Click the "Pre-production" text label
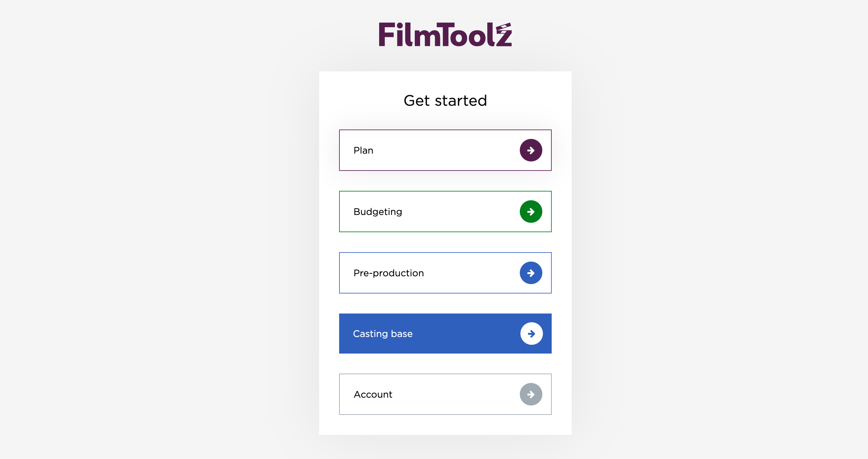The width and height of the screenshot is (868, 459). (x=389, y=273)
